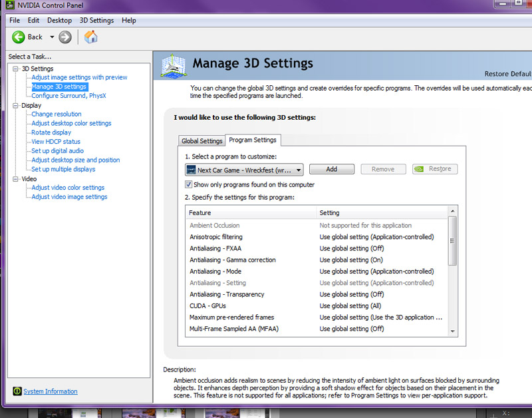Click the System Information NVIDIA icon
Image resolution: width=532 pixels, height=418 pixels.
click(17, 391)
